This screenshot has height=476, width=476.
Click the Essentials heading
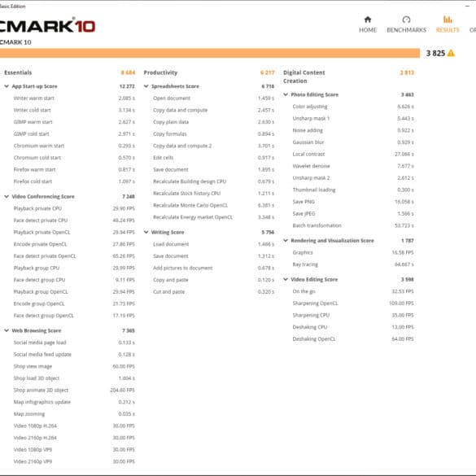(x=18, y=72)
